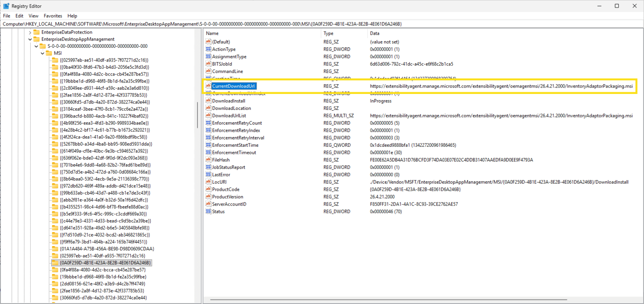The height and width of the screenshot is (304, 644).
Task: Collapse the EnterpriseDesktopAppManagement key
Action: point(29,39)
